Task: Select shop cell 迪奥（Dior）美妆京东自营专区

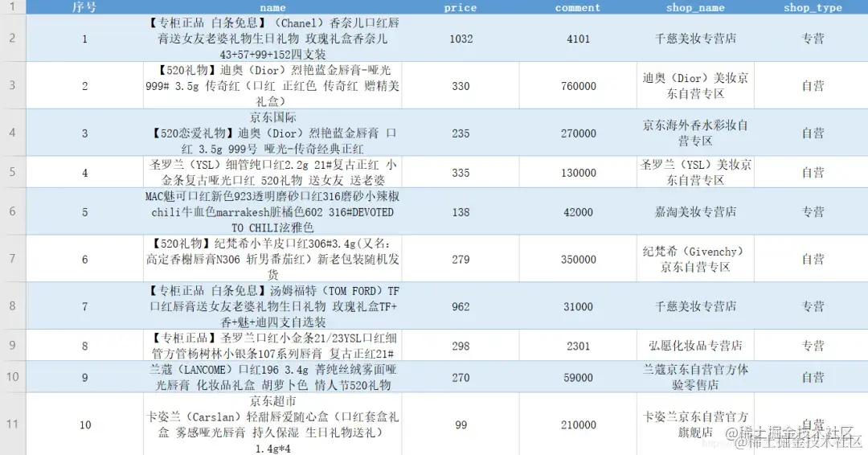Action: point(695,85)
